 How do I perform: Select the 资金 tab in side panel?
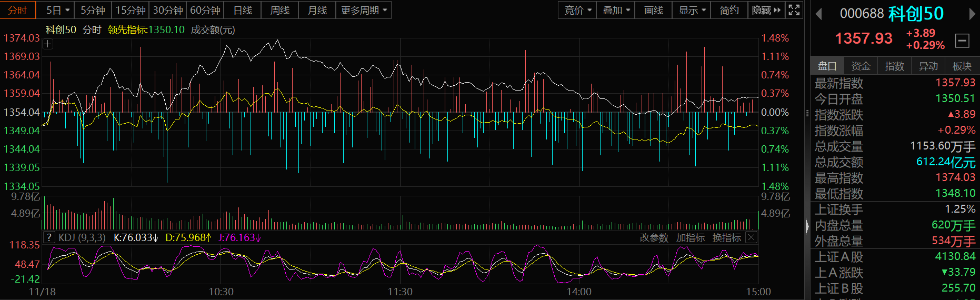click(x=861, y=66)
